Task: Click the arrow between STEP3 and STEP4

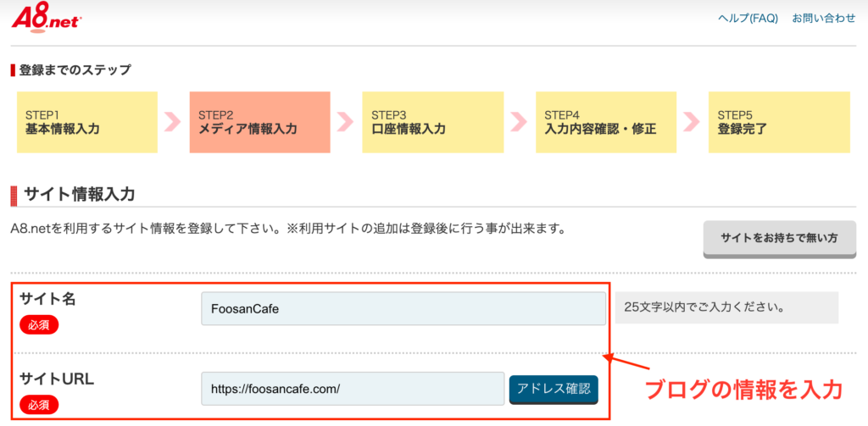Action: (518, 122)
